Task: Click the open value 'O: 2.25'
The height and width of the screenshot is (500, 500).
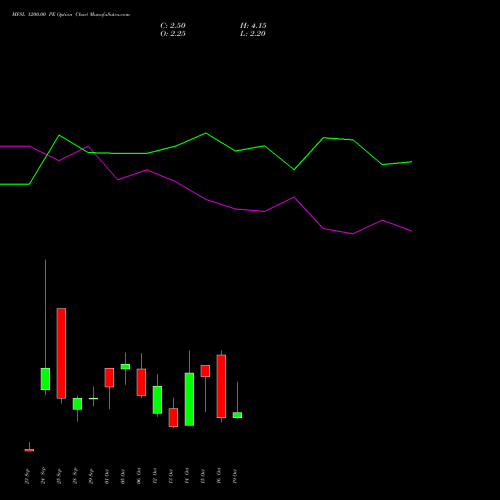Action: point(173,34)
